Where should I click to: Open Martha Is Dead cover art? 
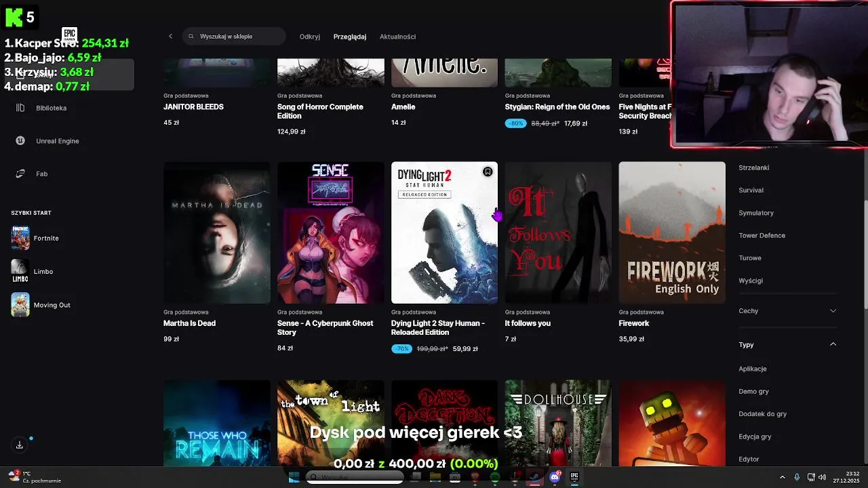coord(216,232)
